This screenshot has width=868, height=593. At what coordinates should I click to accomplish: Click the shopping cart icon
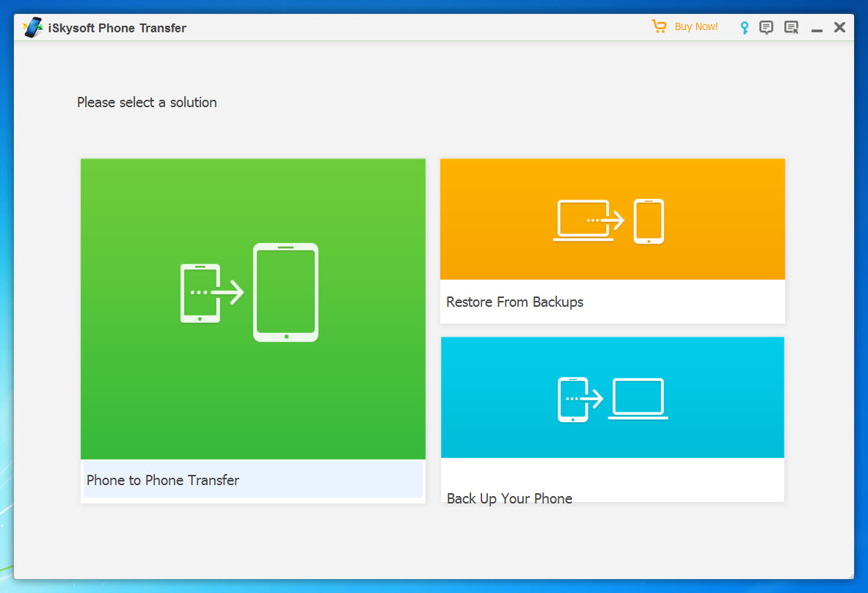click(658, 26)
